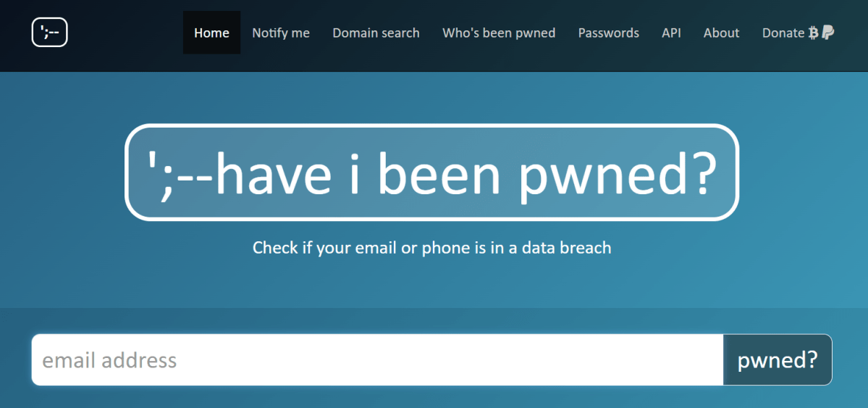Click the Bitcoin icon beside Donate
Screen dimensions: 868x408
[813, 33]
